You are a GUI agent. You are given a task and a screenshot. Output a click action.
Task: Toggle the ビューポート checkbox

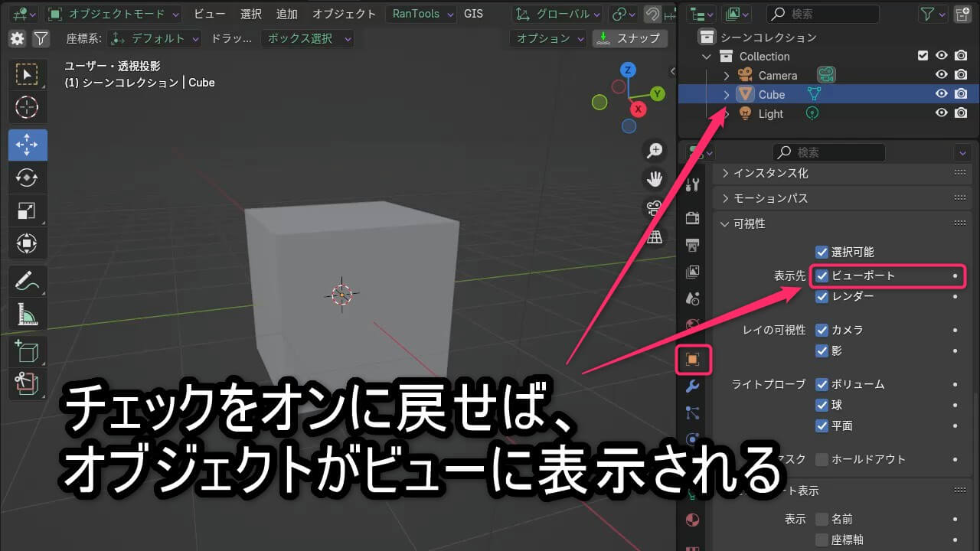click(x=822, y=275)
